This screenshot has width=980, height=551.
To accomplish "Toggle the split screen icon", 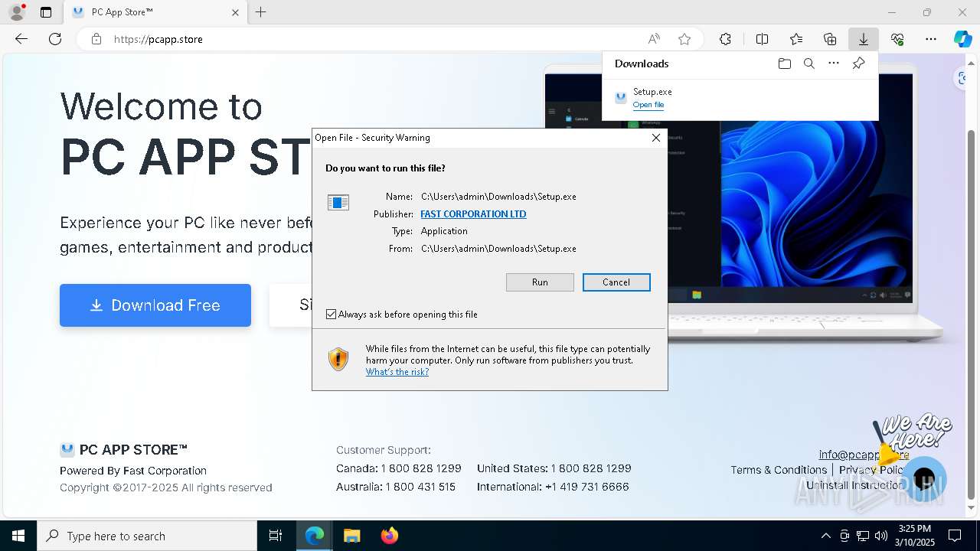I will (762, 39).
